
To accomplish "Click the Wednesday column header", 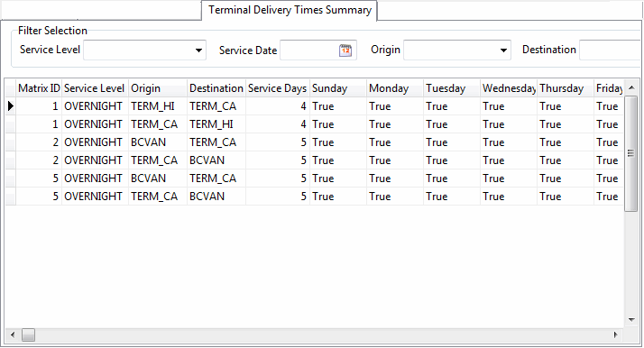I will 509,88.
